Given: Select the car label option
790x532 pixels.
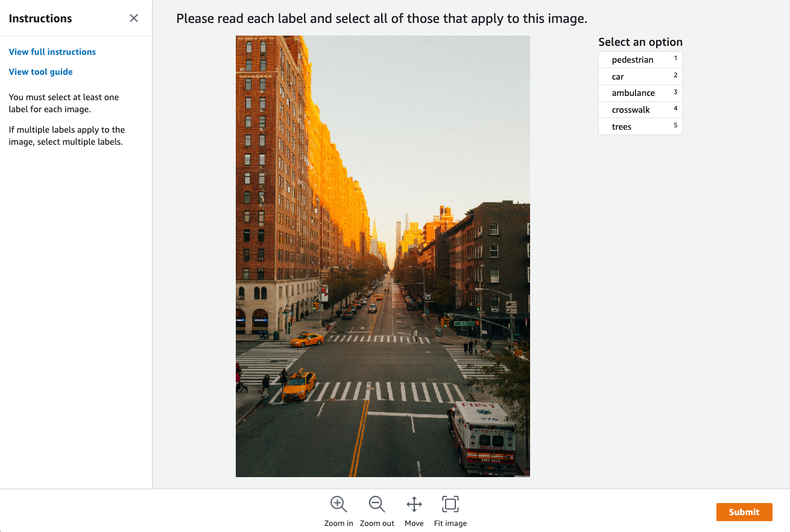Looking at the screenshot, I should click(x=640, y=77).
